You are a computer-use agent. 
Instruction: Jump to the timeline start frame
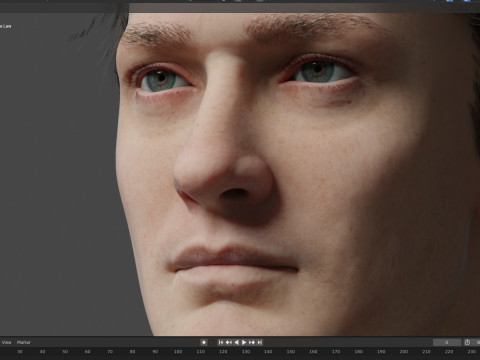click(221, 342)
